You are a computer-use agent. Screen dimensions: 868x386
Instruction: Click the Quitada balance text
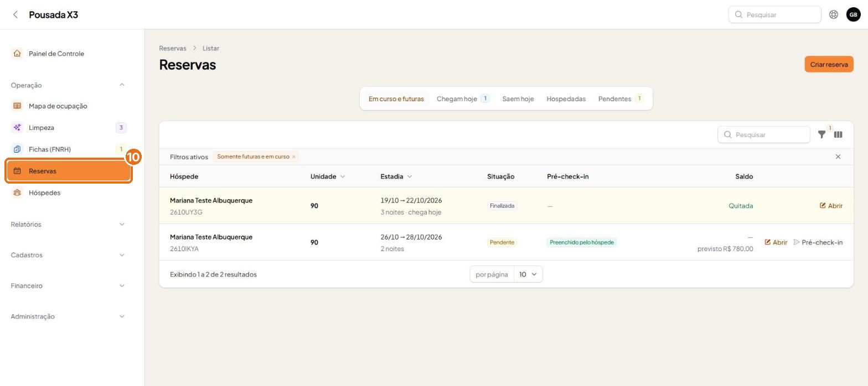[741, 206]
